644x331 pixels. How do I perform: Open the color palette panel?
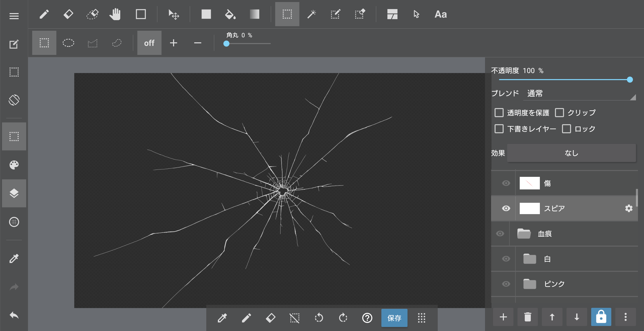click(14, 165)
